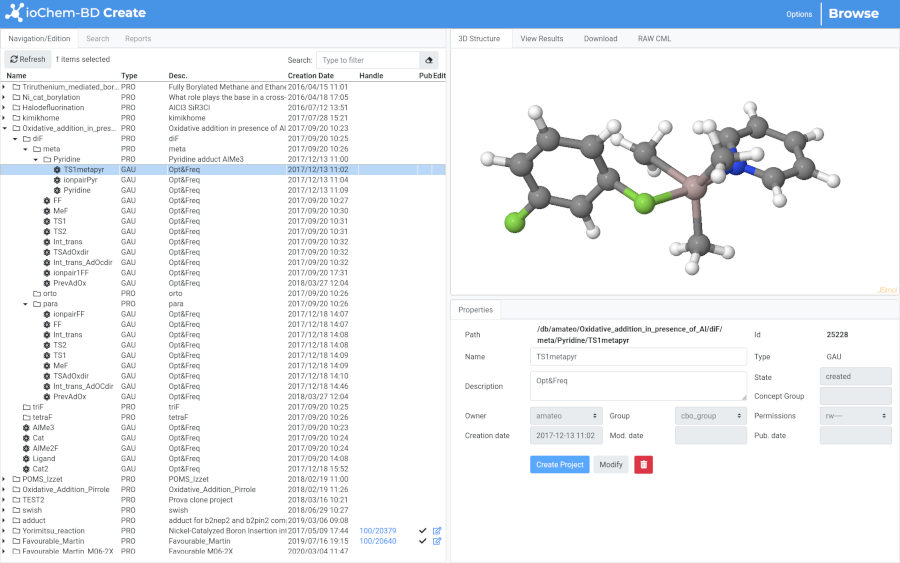Click the eraser icon beside the filter field
The image size is (900, 563).
point(429,60)
